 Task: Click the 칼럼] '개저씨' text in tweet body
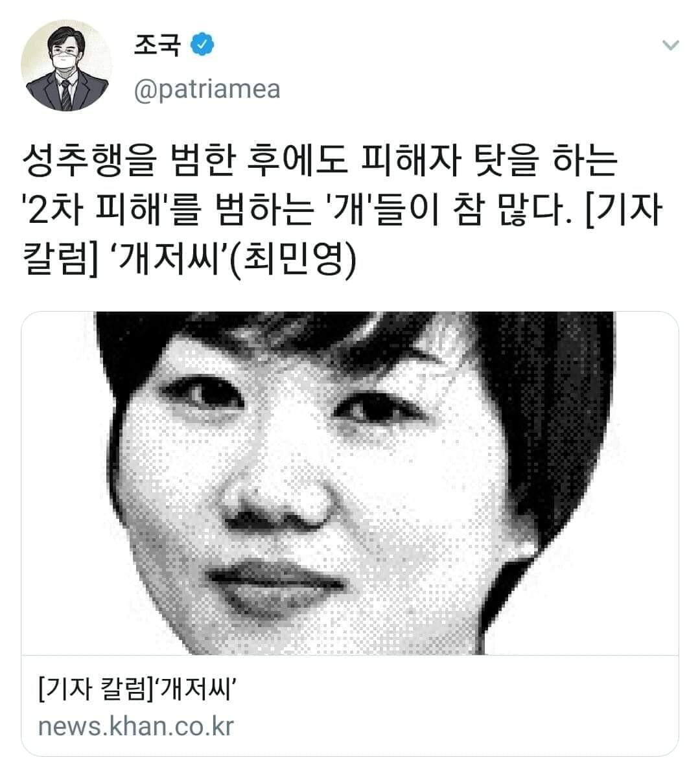pos(124,260)
